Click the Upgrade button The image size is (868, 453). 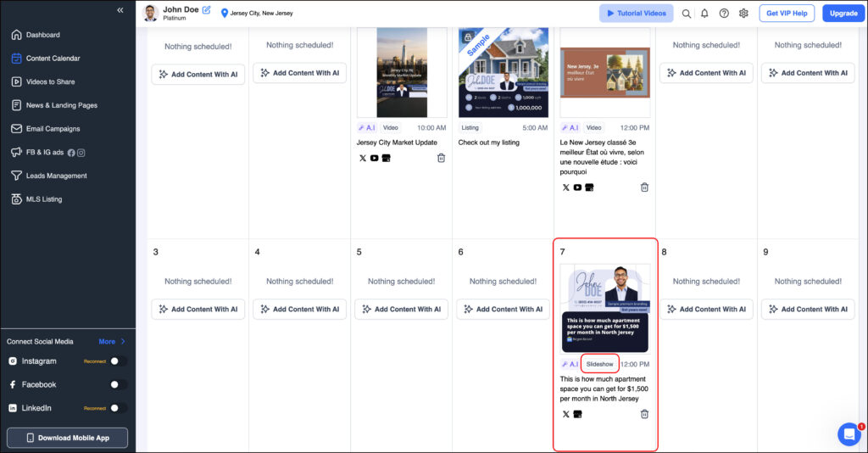(x=843, y=14)
